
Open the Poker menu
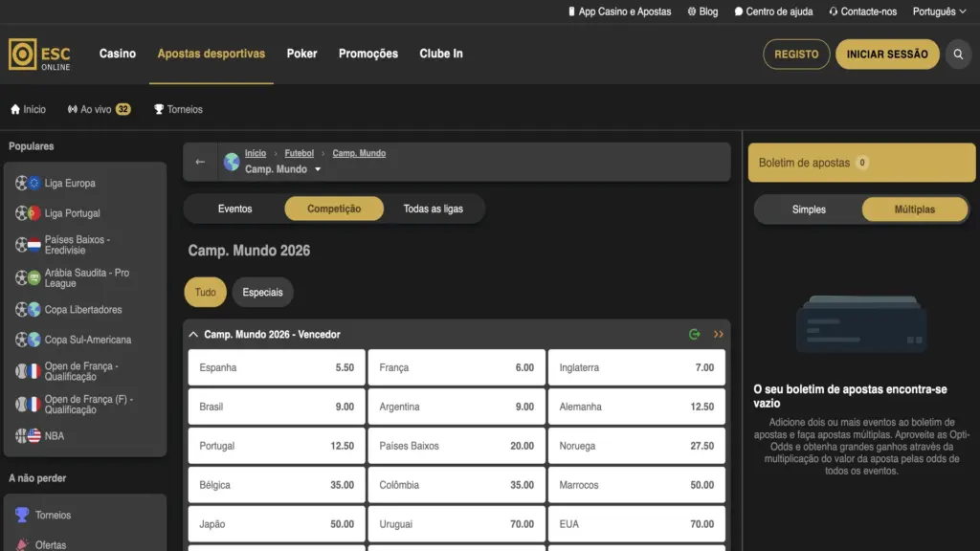pos(301,54)
